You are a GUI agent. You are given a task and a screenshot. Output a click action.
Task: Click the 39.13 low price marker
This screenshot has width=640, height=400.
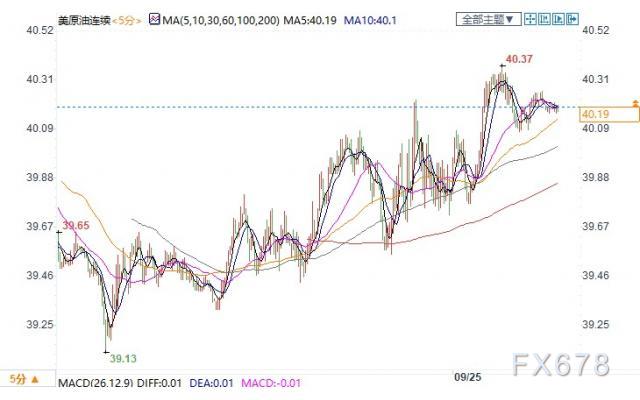coord(123,359)
